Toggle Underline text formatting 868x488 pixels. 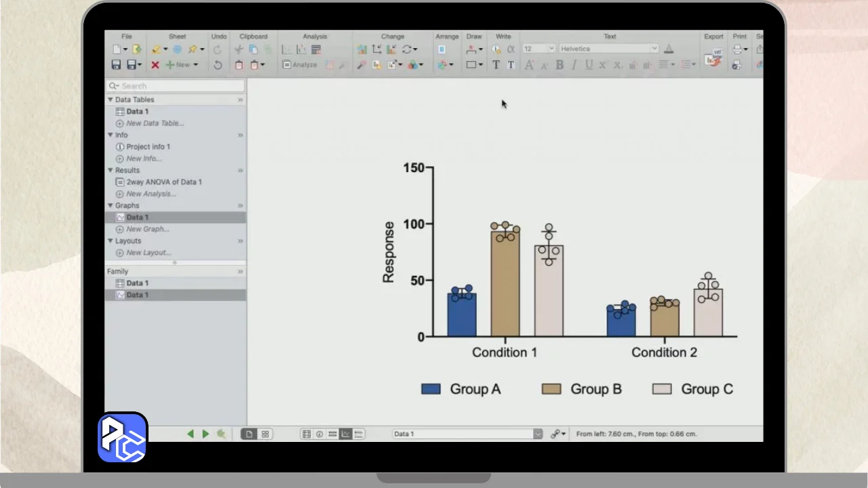click(x=589, y=65)
